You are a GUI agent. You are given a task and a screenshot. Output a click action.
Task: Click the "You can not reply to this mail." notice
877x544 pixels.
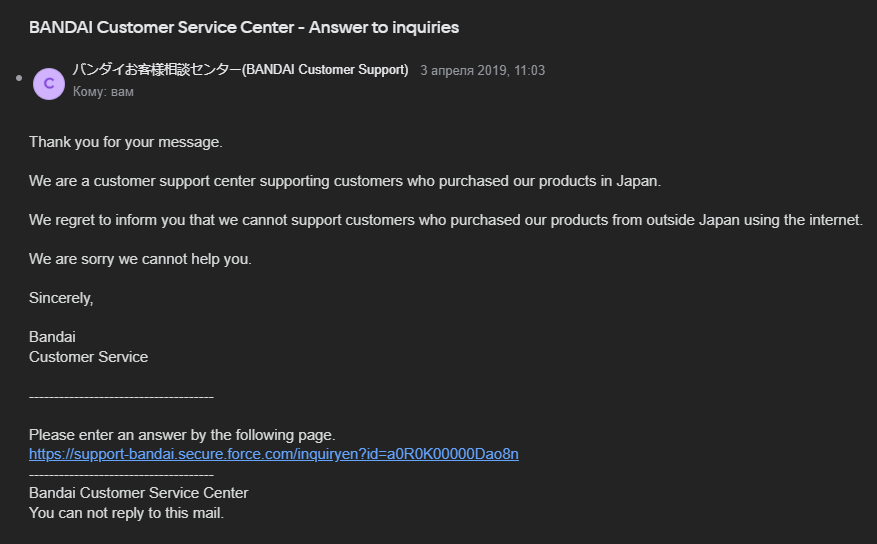(126, 513)
